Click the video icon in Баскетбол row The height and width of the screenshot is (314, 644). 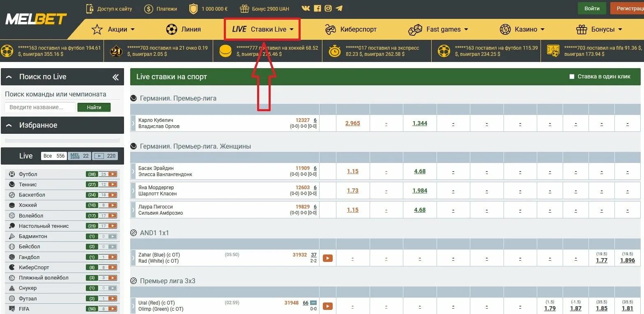113,195
